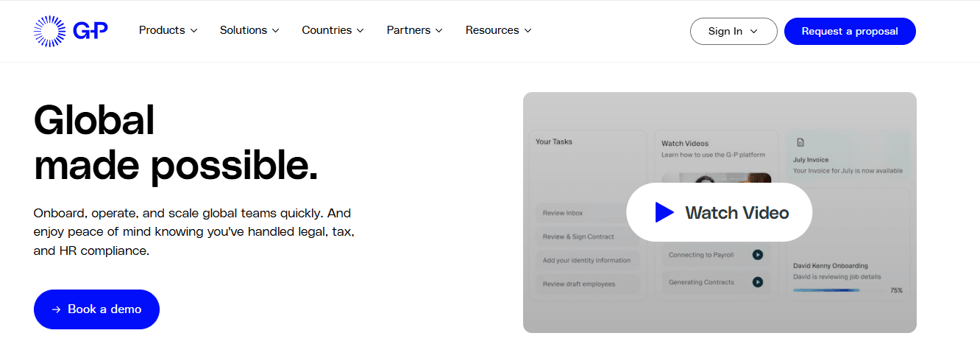Click the Watch Videos thumbnail image
This screenshot has height=361, width=980.
pos(716,178)
